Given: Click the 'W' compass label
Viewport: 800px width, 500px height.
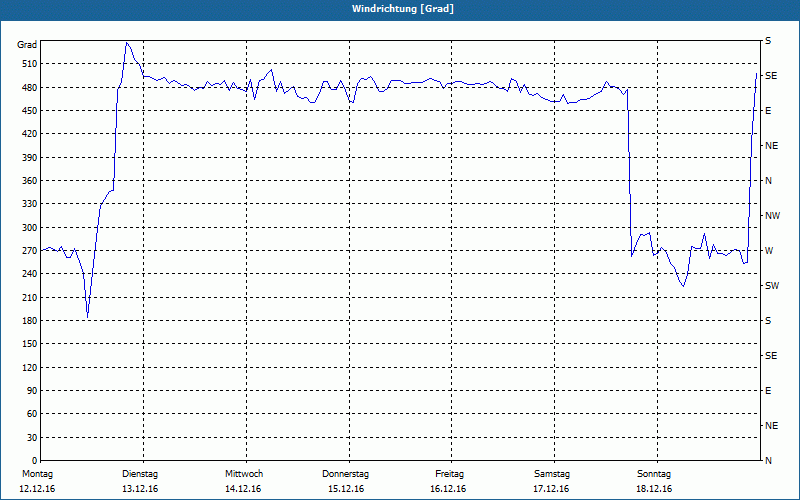Looking at the screenshot, I should [x=769, y=251].
